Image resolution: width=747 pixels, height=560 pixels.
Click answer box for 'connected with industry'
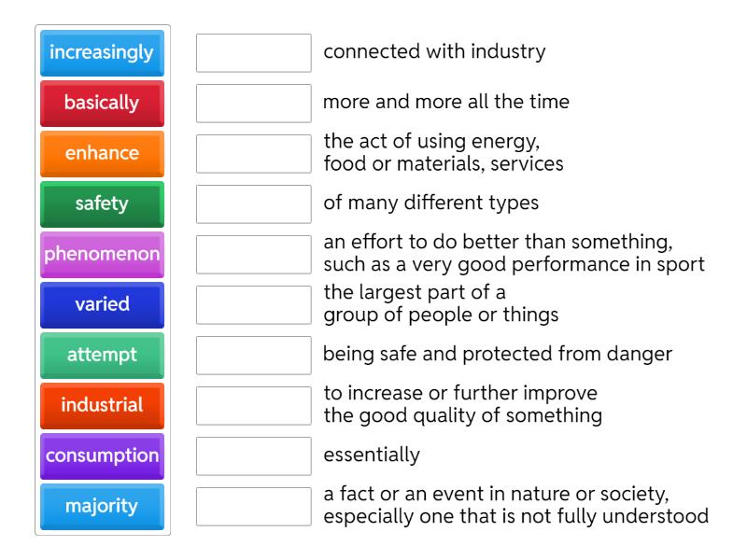coord(254,53)
